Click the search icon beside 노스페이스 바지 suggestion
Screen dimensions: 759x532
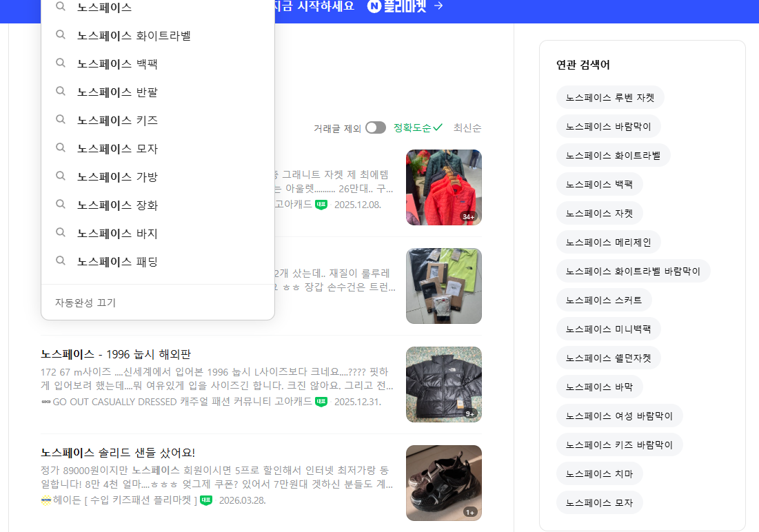pos(61,232)
